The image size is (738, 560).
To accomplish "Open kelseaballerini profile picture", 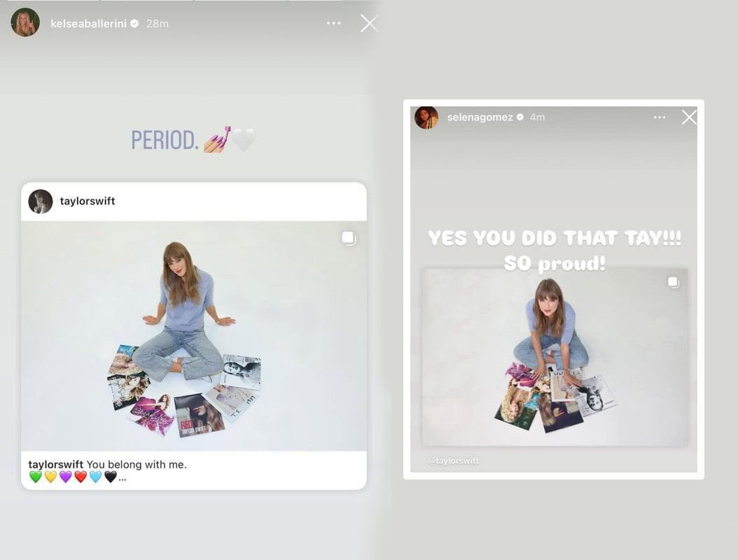I will (x=25, y=22).
